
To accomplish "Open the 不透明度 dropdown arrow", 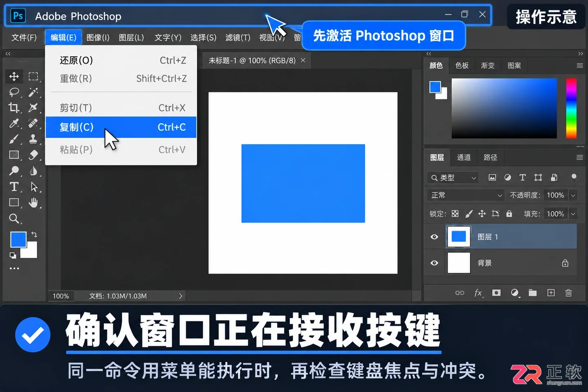I will tap(573, 195).
